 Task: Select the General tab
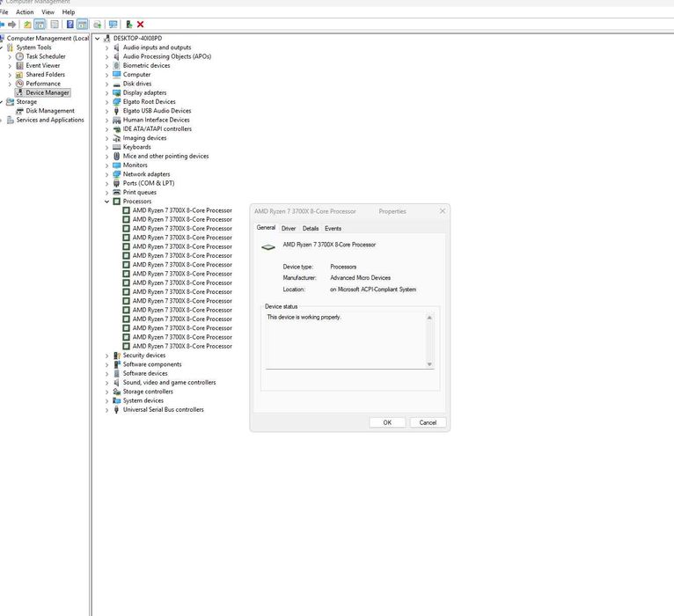266,227
